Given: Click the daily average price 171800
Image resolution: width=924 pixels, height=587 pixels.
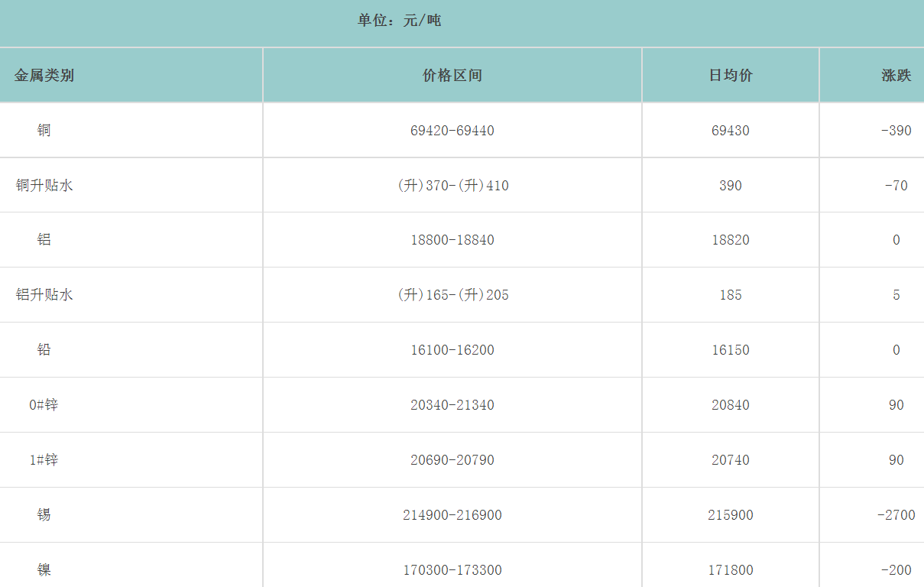Looking at the screenshot, I should (x=731, y=570).
